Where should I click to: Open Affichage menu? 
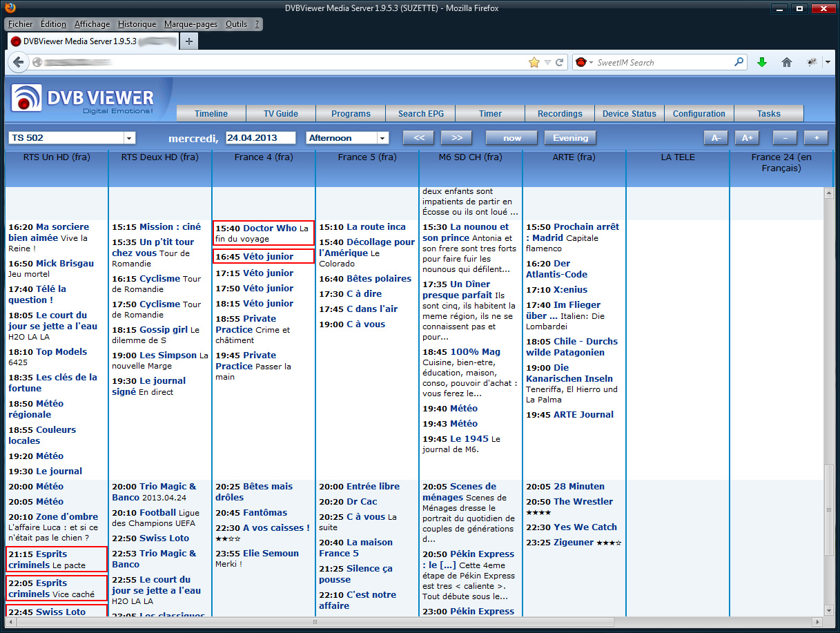pyautogui.click(x=92, y=24)
